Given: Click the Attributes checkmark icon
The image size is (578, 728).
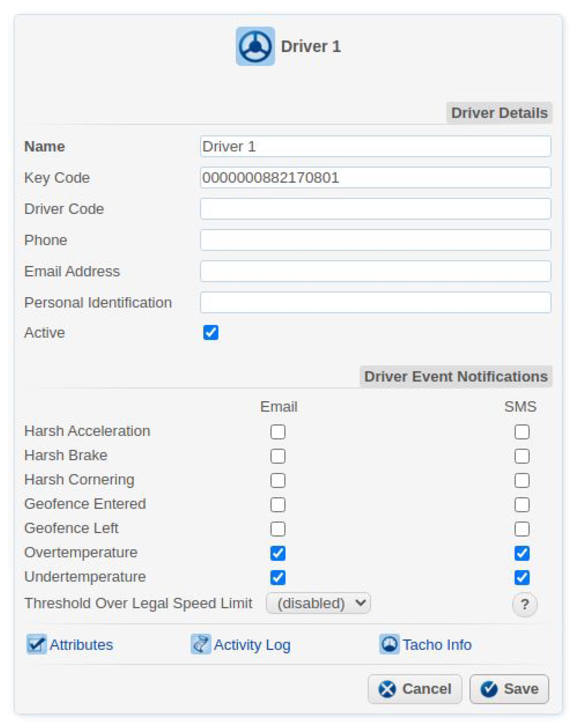Looking at the screenshot, I should 36,644.
